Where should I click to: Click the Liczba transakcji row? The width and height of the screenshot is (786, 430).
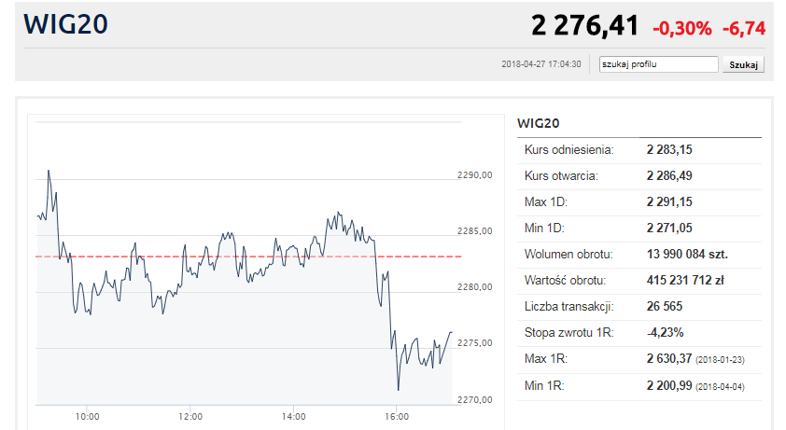[638, 306]
